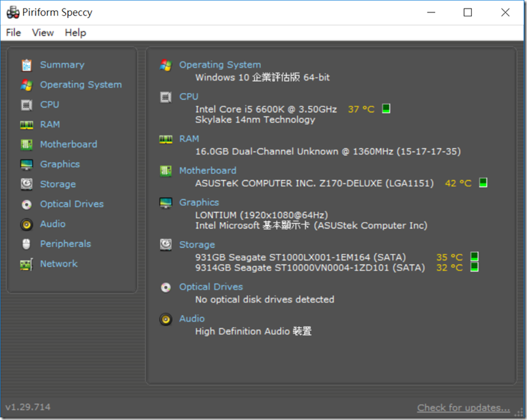The height and width of the screenshot is (420, 527).
Task: Open Motherboard heading link in summary panel
Action: click(x=208, y=171)
